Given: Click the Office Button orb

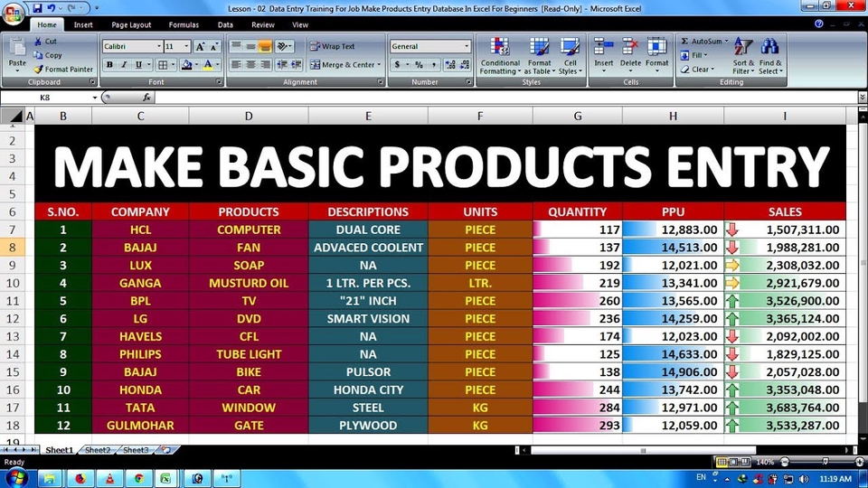Looking at the screenshot, I should pos(13,13).
